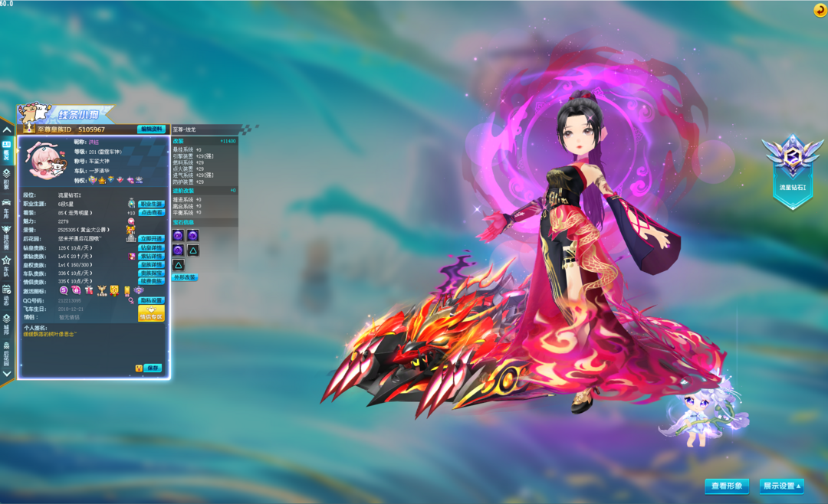Screen dimensions: 828x504
Task: Click 立即开通 to activate the garden
Action: coord(152,238)
